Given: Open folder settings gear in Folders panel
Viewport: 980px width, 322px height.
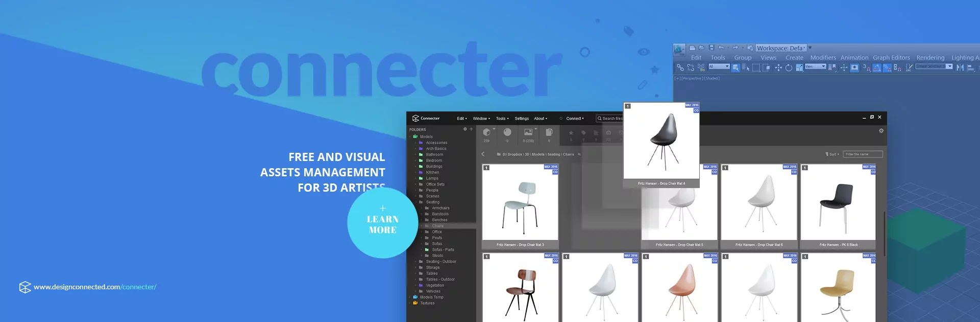Looking at the screenshot, I should pyautogui.click(x=465, y=129).
